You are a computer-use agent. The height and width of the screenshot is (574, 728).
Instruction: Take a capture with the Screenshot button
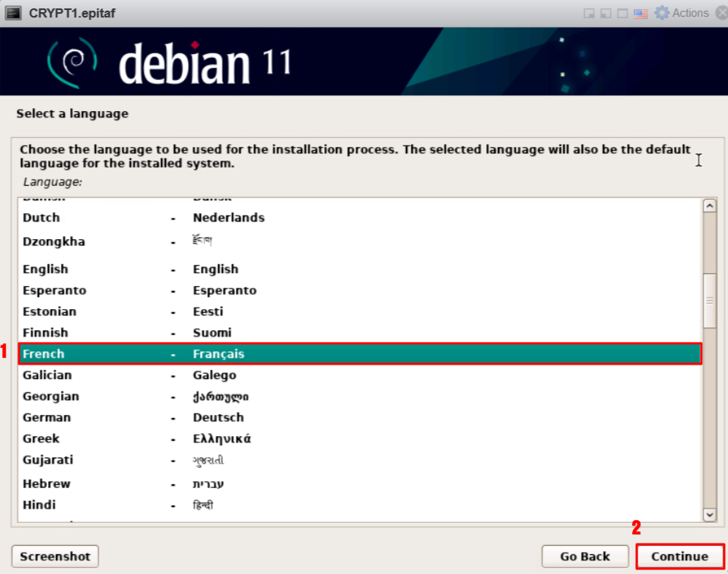coord(55,556)
